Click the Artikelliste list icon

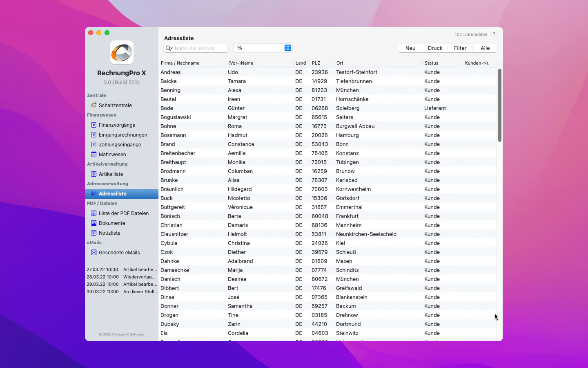94,174
